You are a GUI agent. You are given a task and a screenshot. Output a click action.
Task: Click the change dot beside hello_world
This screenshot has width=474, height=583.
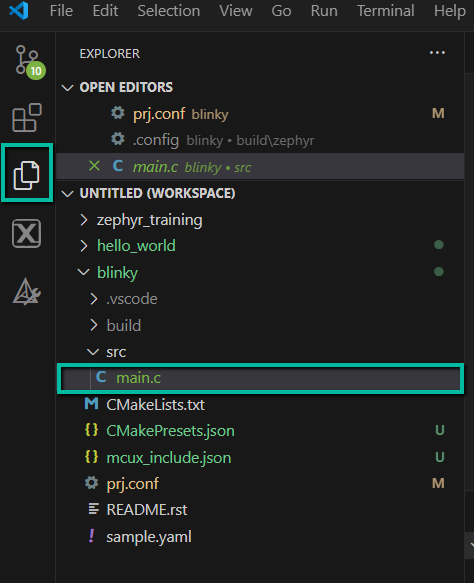click(439, 244)
